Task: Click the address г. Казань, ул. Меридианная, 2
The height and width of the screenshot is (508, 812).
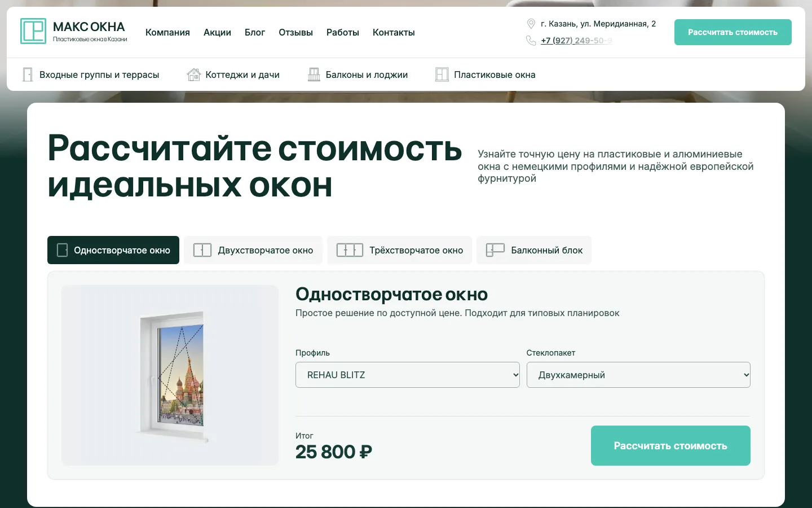Action: coord(598,24)
